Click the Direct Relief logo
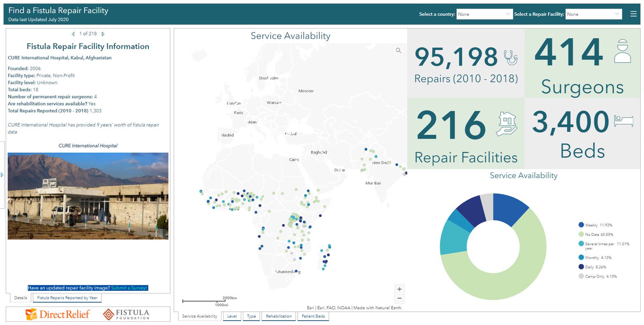The width and height of the screenshot is (644, 325). click(x=58, y=314)
